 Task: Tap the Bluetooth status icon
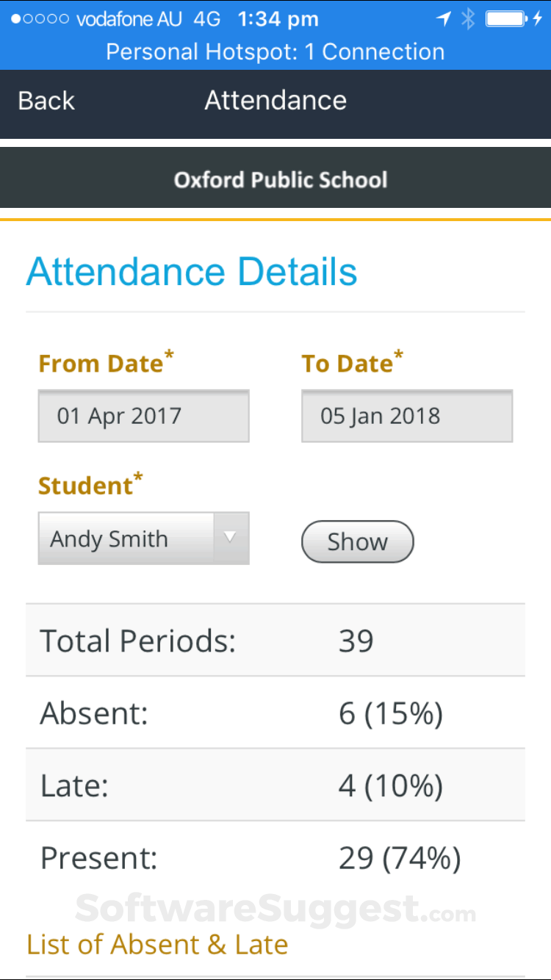pyautogui.click(x=468, y=19)
